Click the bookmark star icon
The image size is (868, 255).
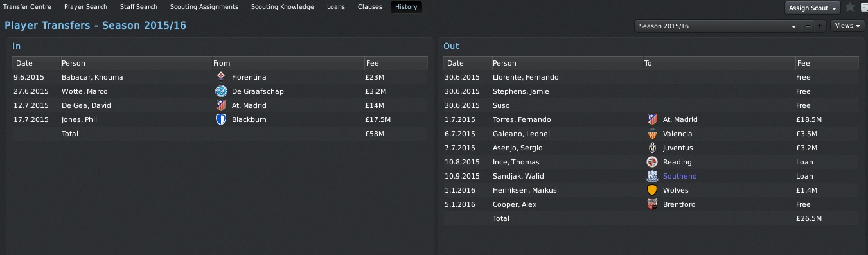tap(850, 7)
